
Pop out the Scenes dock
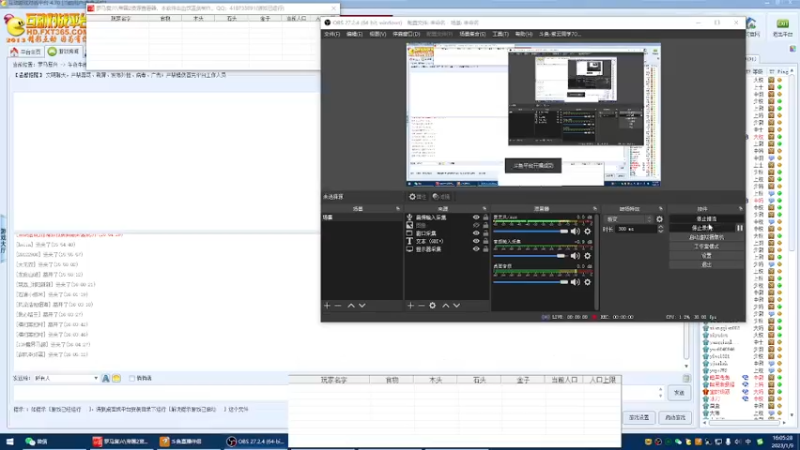coord(398,209)
